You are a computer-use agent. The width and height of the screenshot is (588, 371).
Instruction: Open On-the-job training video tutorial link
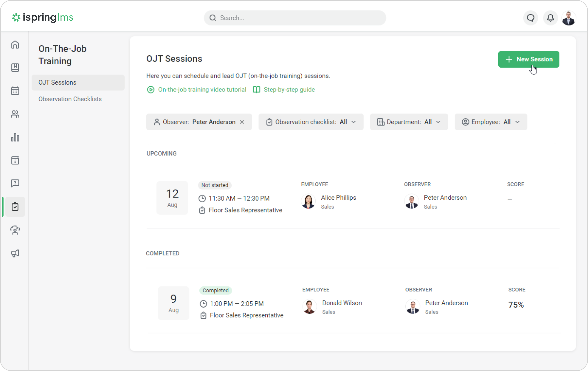[202, 90]
